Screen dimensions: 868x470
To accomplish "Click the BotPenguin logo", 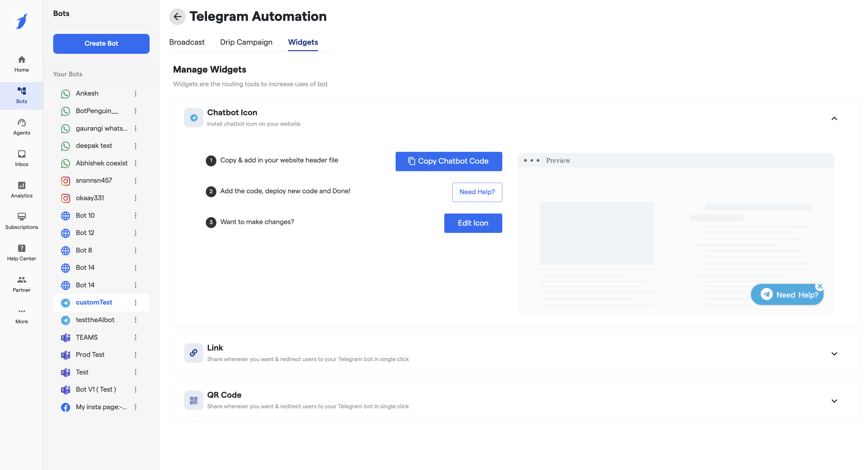I will click(21, 21).
